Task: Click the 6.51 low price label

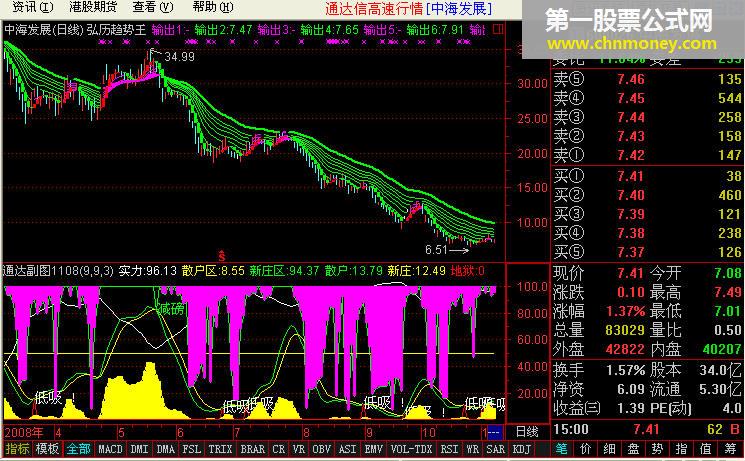Action: pyautogui.click(x=436, y=250)
